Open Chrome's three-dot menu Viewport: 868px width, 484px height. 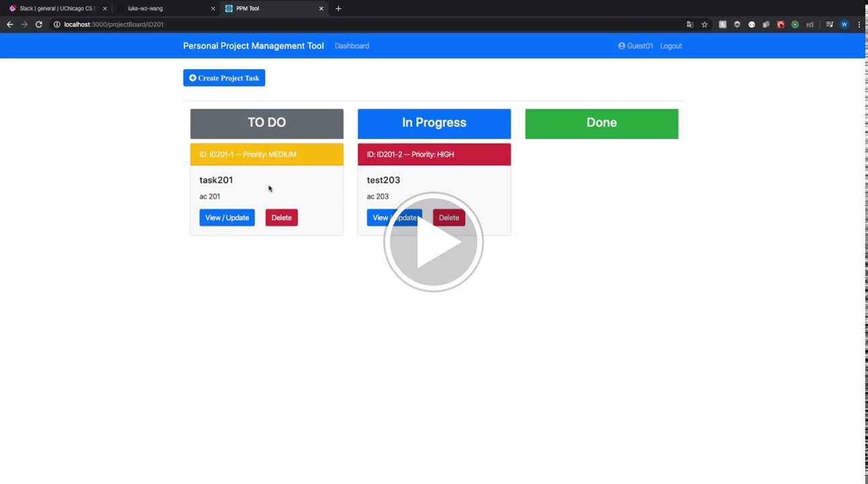click(x=859, y=24)
